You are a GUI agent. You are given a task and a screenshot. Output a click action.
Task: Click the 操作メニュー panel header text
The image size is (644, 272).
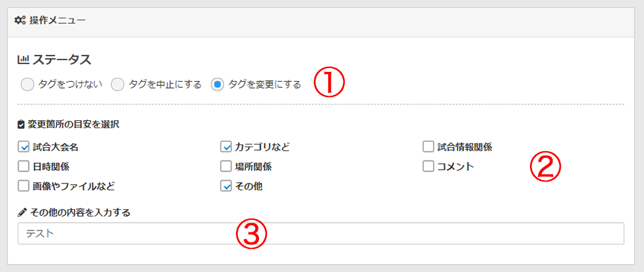[x=57, y=20]
